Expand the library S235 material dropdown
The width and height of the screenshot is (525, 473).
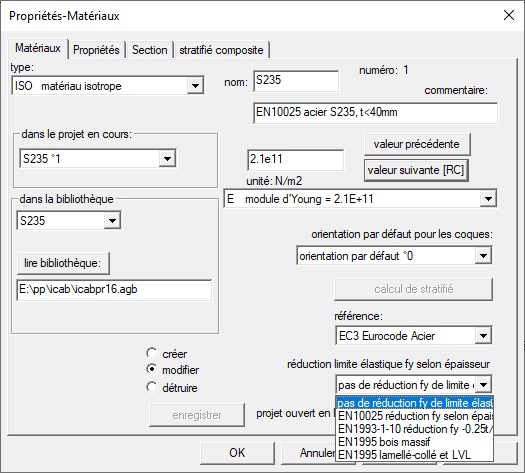click(x=112, y=220)
